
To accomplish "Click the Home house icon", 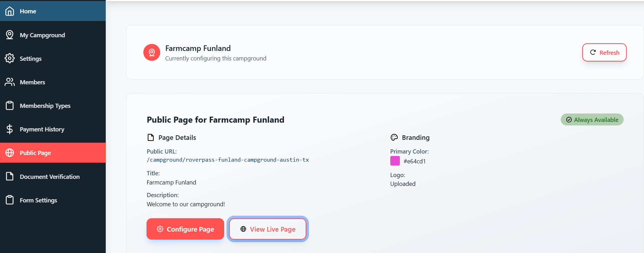I will (x=10, y=11).
